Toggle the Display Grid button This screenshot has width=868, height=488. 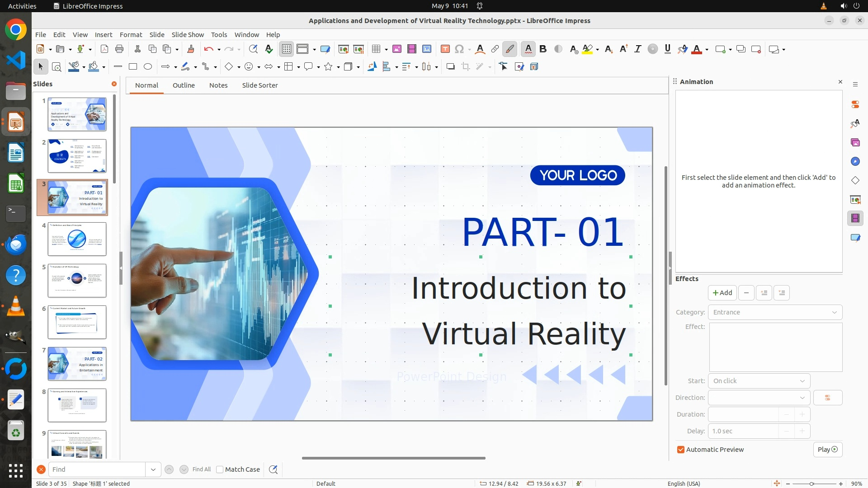287,49
